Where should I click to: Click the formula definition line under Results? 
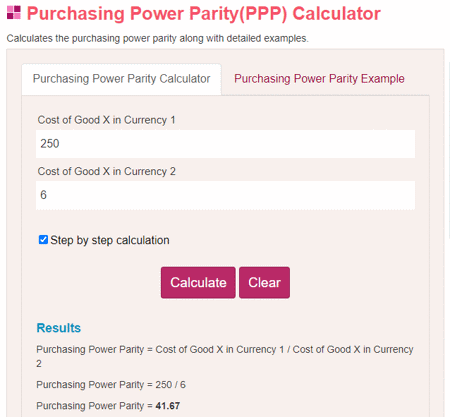coord(225,356)
